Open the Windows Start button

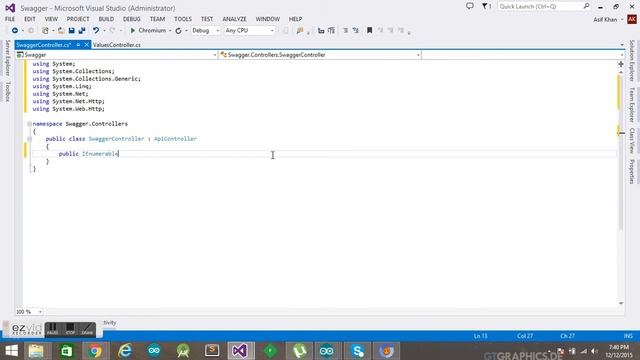(x=11, y=351)
